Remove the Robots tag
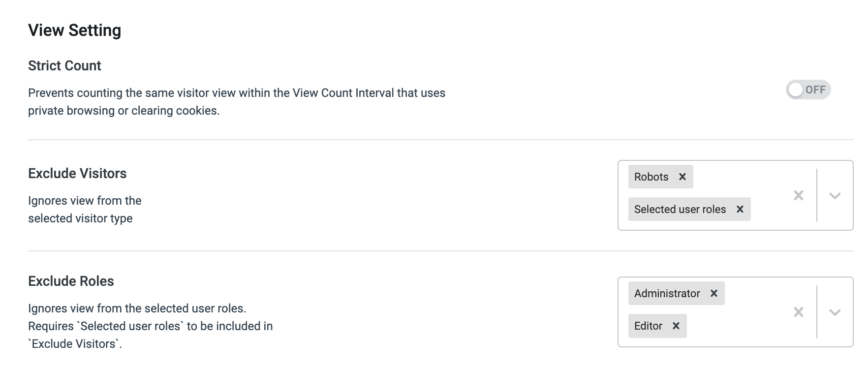Viewport: 868px width, 369px height. [682, 177]
